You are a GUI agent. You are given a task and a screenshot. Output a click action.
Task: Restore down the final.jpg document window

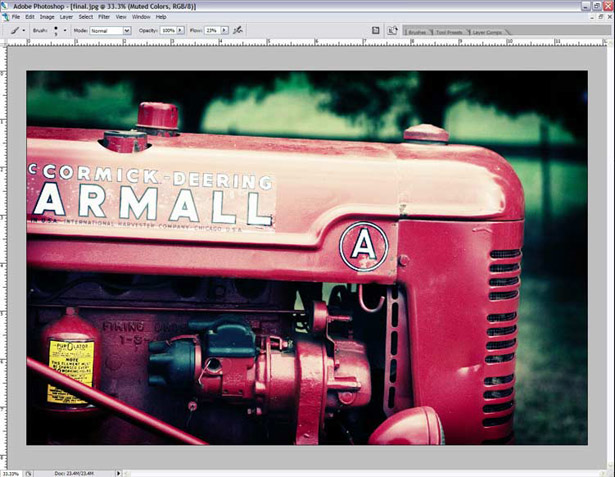pyautogui.click(x=600, y=17)
